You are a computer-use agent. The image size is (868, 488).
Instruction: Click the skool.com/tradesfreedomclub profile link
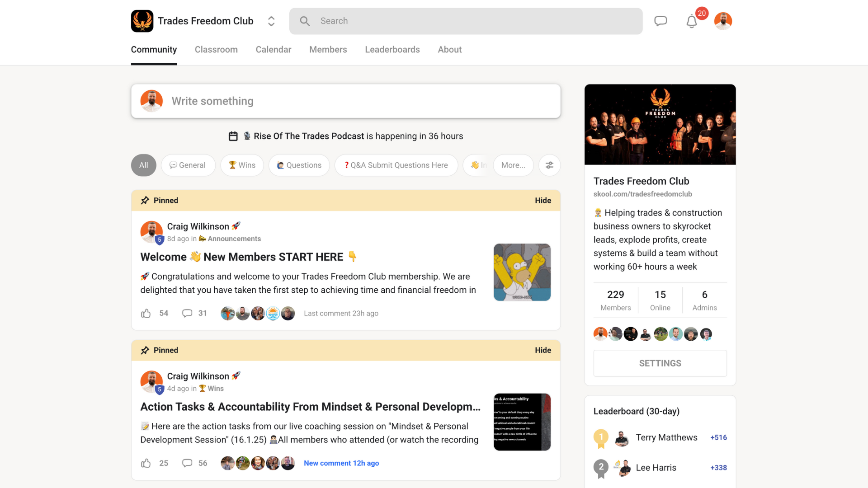click(x=643, y=194)
